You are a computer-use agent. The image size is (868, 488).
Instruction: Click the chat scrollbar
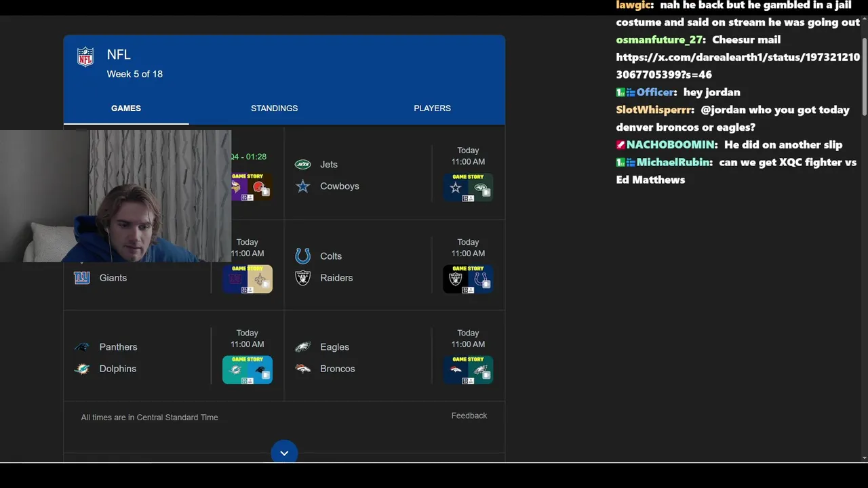865,76
